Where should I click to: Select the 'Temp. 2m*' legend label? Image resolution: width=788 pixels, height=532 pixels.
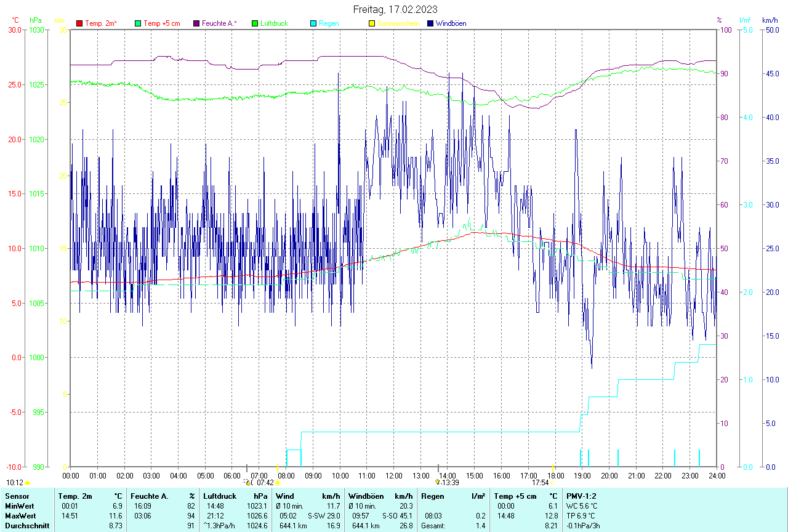pos(101,23)
